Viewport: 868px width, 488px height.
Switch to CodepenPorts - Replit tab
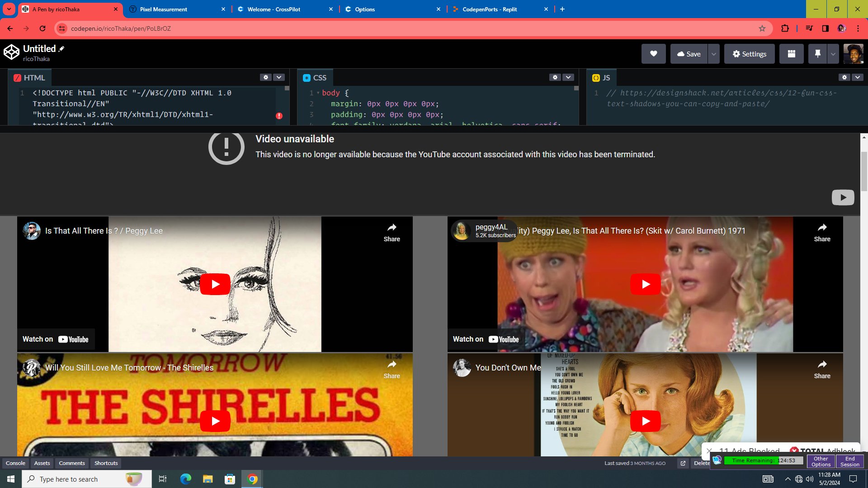500,9
